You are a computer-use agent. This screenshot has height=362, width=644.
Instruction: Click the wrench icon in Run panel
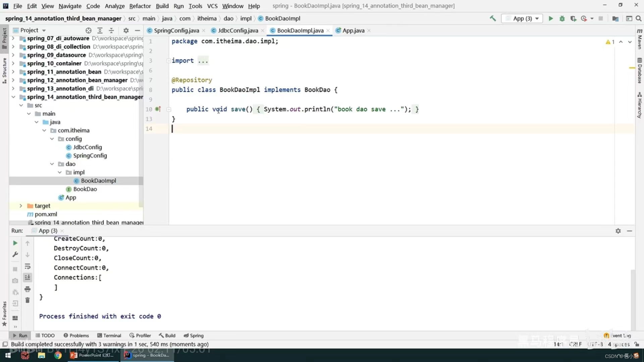(x=15, y=254)
